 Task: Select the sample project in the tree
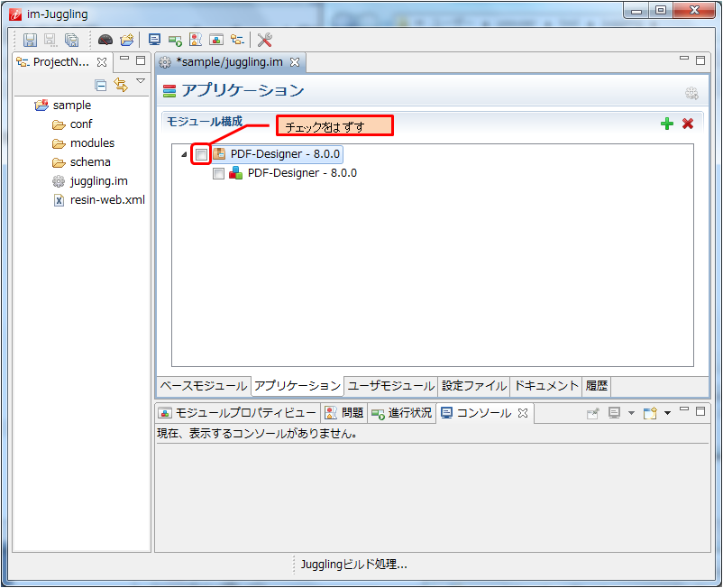click(x=63, y=106)
